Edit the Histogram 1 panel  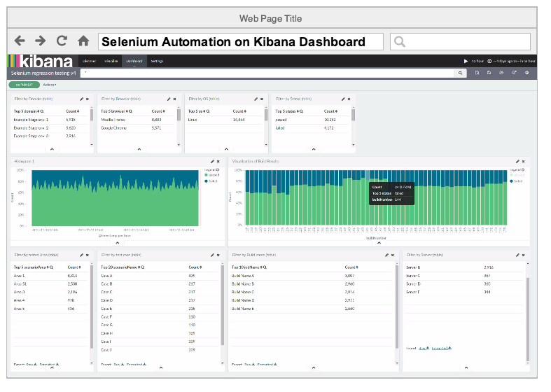(212, 162)
